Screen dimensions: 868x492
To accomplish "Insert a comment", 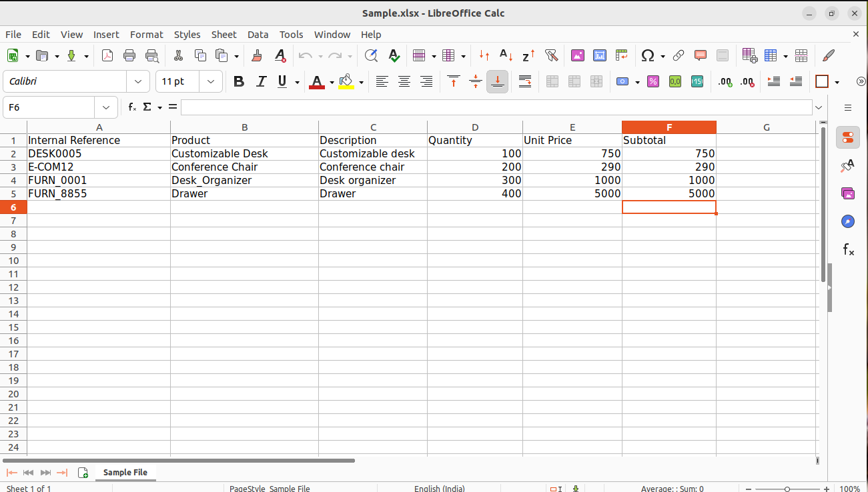I will (x=701, y=56).
